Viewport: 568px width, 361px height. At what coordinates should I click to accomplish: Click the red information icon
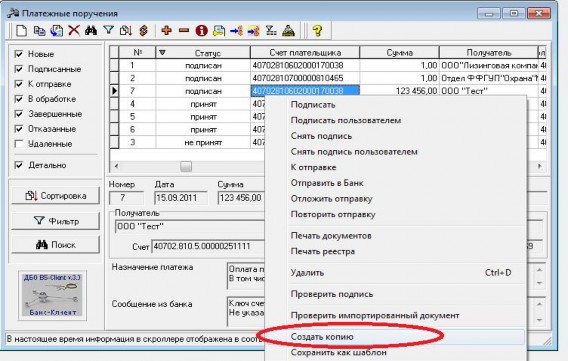point(201,31)
